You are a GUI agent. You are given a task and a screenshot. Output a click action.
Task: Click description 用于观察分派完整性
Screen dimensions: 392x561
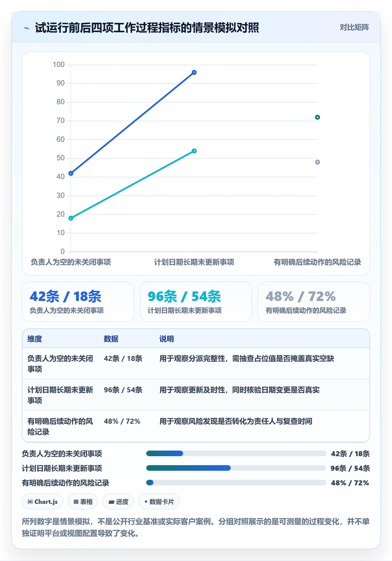(247, 358)
